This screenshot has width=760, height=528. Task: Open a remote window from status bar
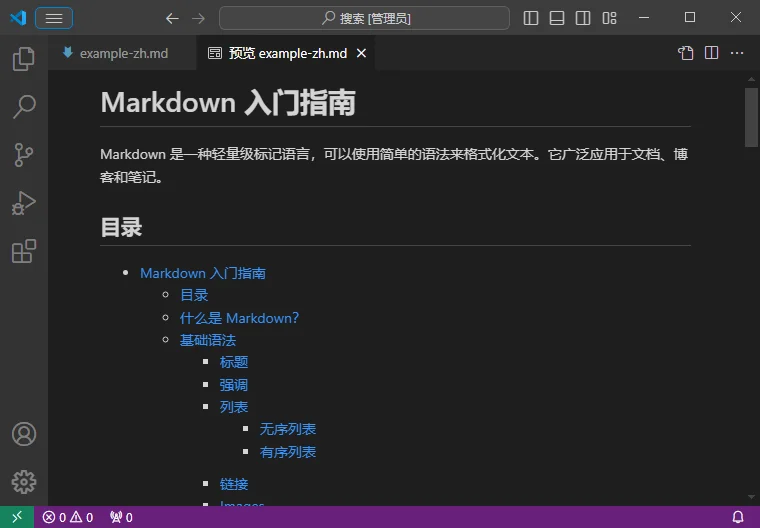(17, 517)
